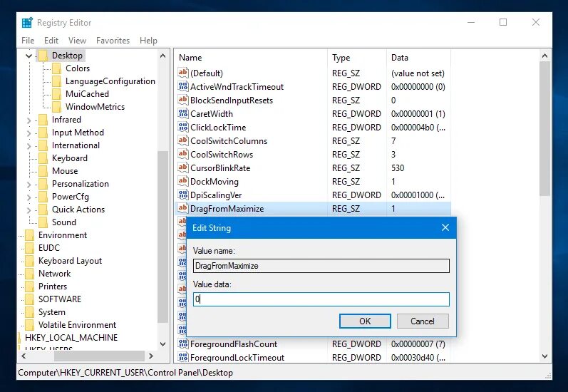Click the DWORD icon beside ForegroundFlashCount
The height and width of the screenshot is (392, 568).
(183, 344)
